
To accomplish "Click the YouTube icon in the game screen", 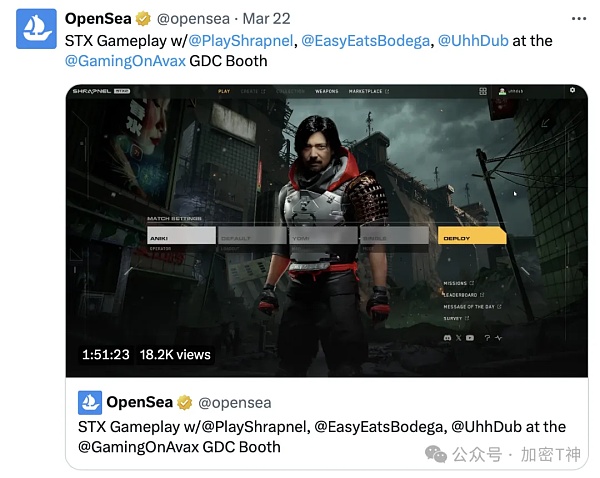I will click(x=470, y=338).
